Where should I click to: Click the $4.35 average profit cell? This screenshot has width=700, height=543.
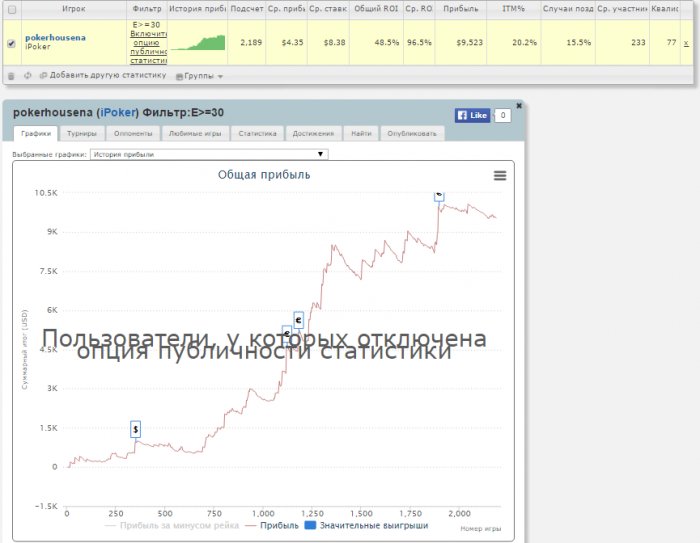point(286,43)
